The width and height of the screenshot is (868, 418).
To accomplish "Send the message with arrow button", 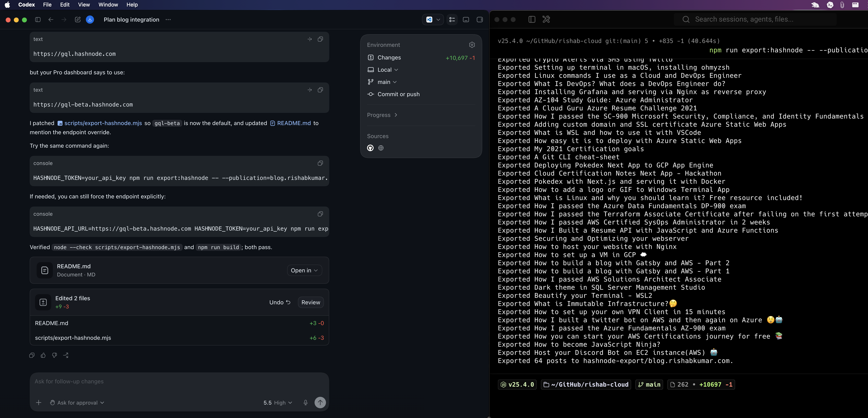I will (320, 402).
